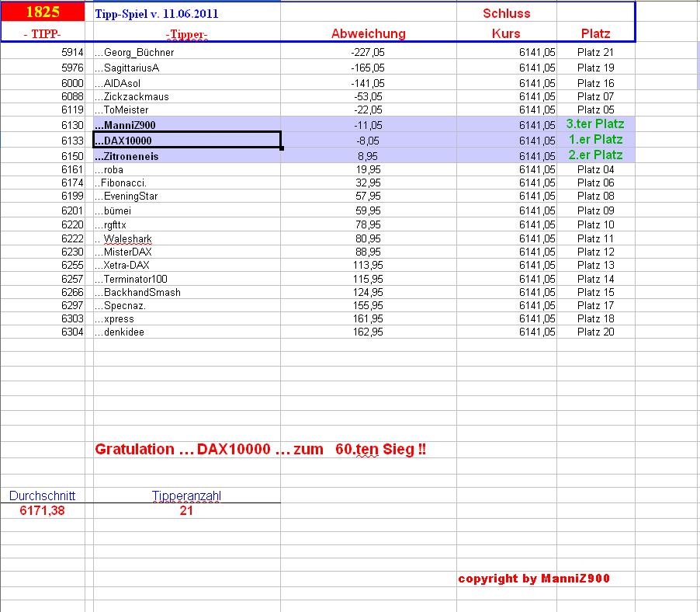Viewport: 700px width, 612px height.
Task: Select the -Tipper- column header
Action: pyautogui.click(x=186, y=34)
